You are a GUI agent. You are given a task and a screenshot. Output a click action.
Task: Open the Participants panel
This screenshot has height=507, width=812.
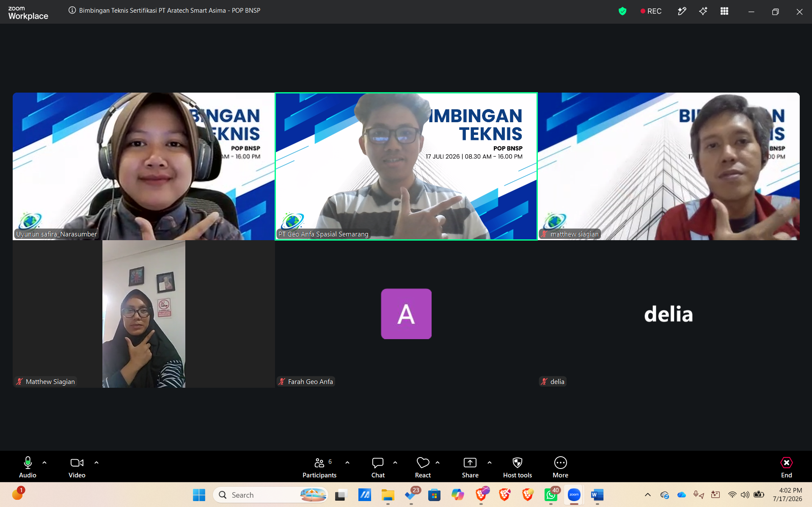tap(319, 467)
